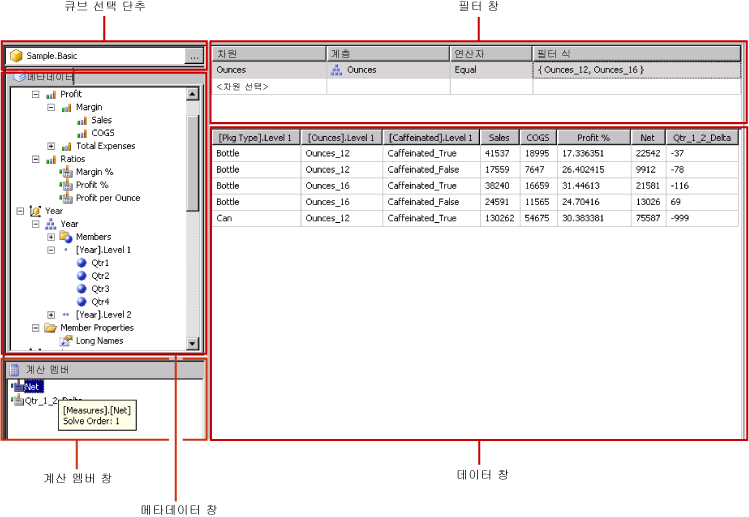
Task: Click the Dimension filter column header (차원)
Action: [x=269, y=54]
